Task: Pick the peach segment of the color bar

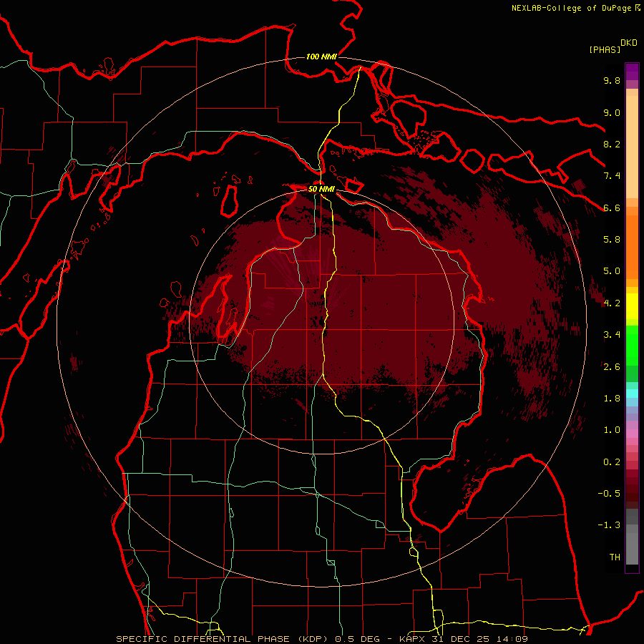Action: pyautogui.click(x=632, y=146)
